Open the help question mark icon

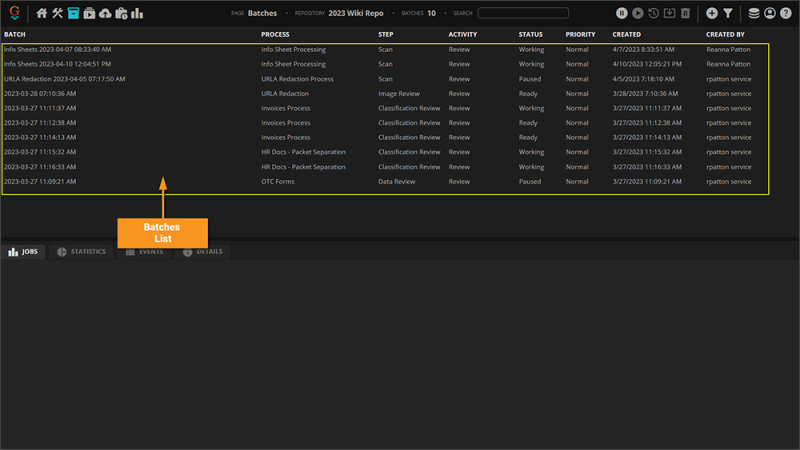click(x=786, y=13)
